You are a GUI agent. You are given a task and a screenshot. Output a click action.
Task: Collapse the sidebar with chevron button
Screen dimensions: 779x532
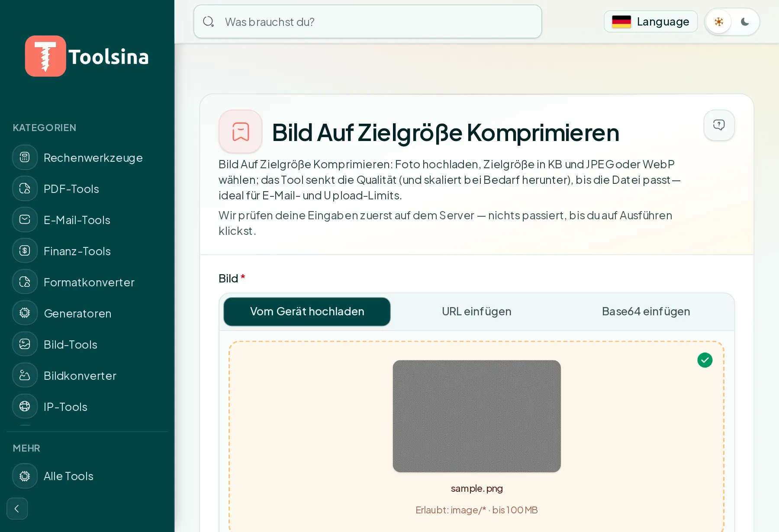[x=17, y=509]
